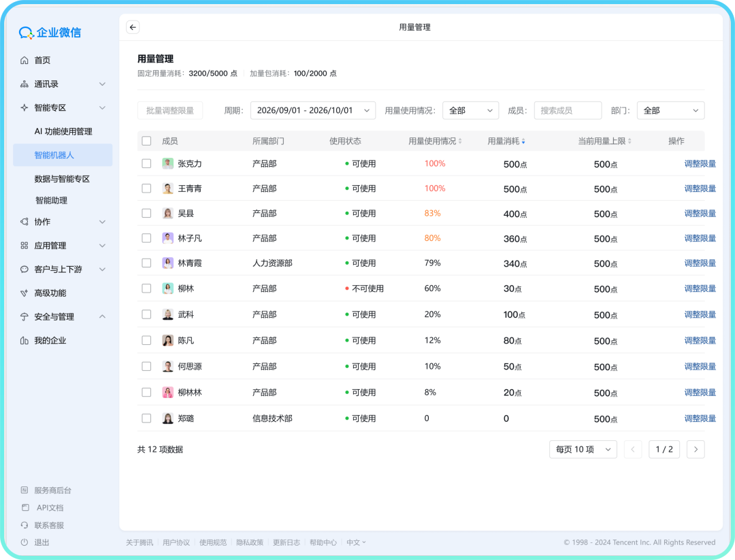This screenshot has height=560, width=735.
Task: Click 调整限量 for 何思源
Action: [x=700, y=367]
